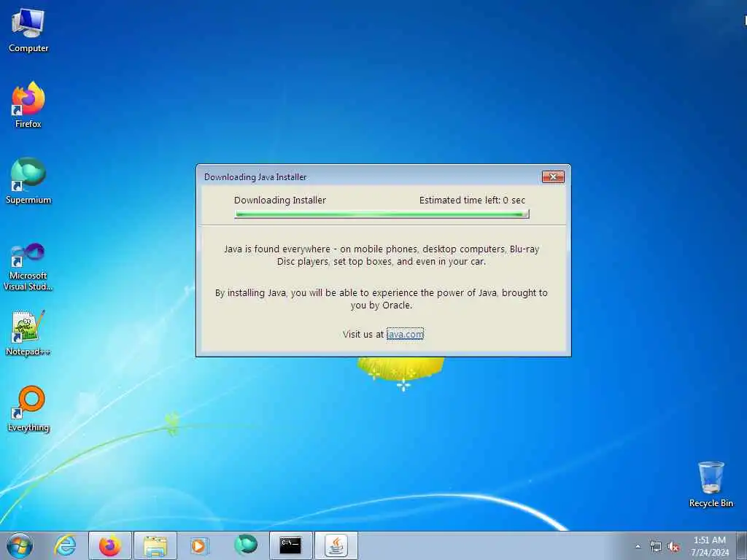Image resolution: width=747 pixels, height=560 pixels.
Task: Open Firefox from the taskbar
Action: click(x=110, y=545)
